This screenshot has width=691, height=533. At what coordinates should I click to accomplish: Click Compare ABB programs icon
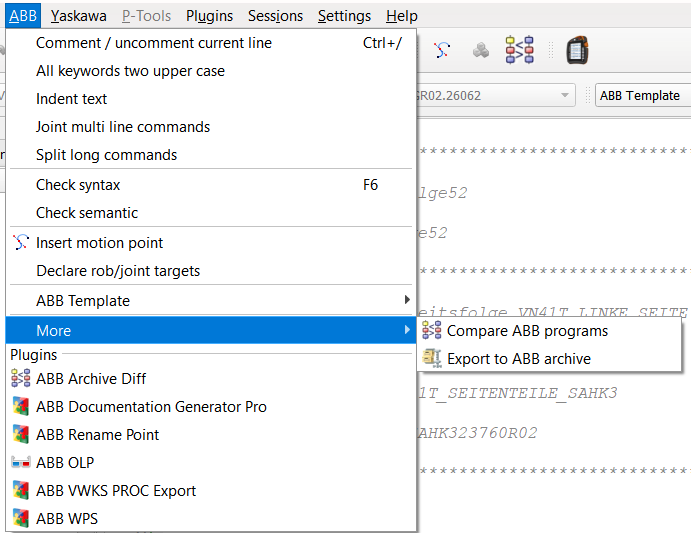[431, 330]
